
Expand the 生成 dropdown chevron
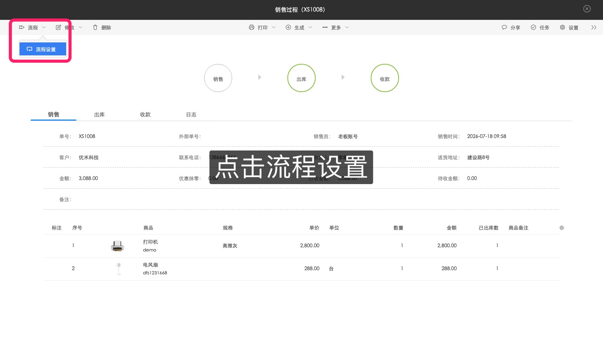point(310,28)
